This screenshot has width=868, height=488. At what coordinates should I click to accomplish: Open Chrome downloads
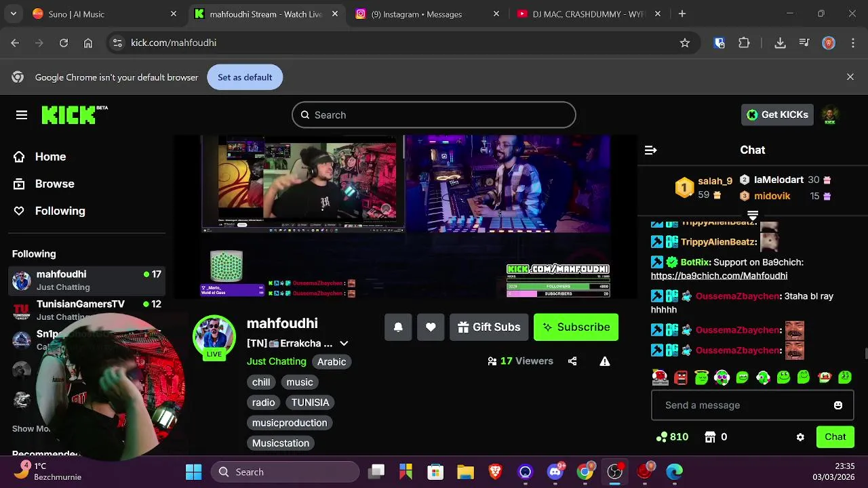click(x=780, y=43)
